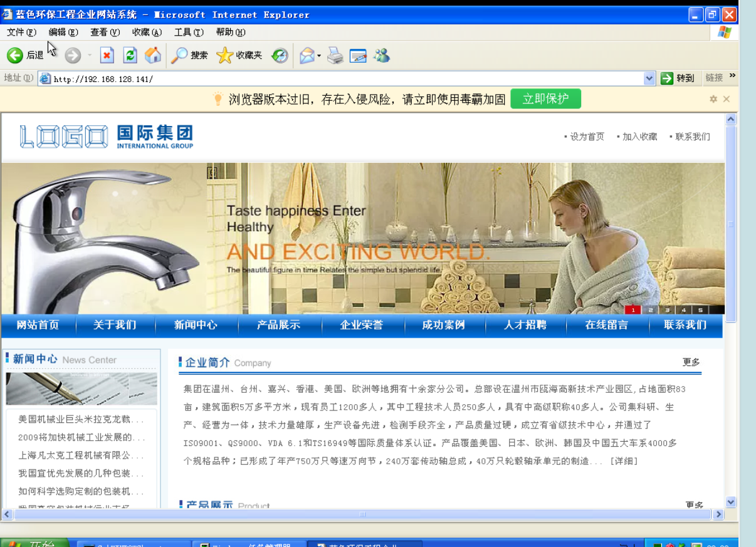Open the Messenger people icon
756x547 pixels.
(x=381, y=56)
